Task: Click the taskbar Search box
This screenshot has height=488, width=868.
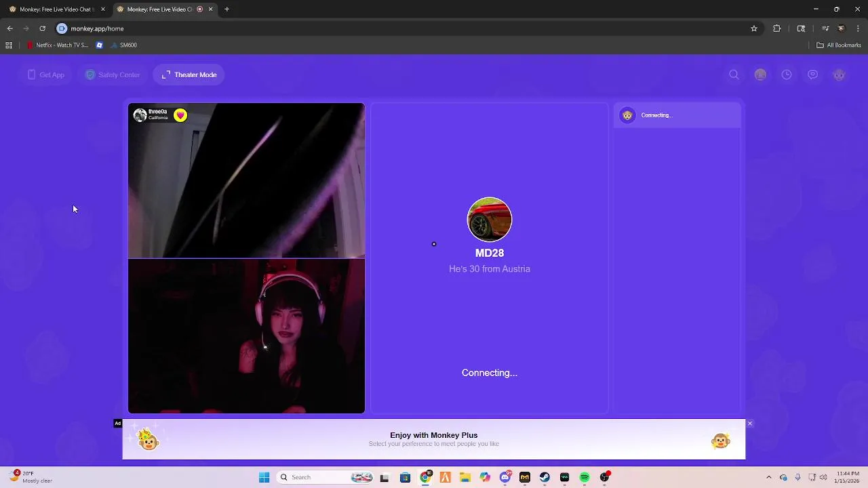Action: (x=326, y=477)
